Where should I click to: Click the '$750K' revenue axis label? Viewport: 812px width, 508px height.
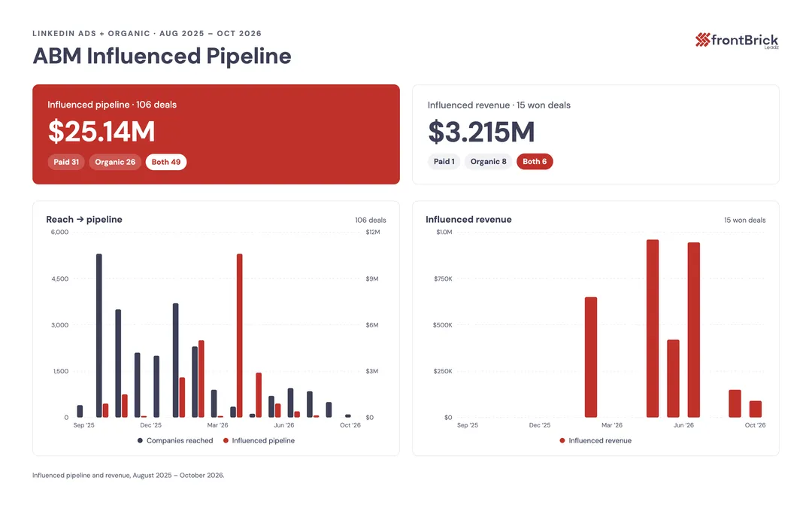pyautogui.click(x=444, y=279)
